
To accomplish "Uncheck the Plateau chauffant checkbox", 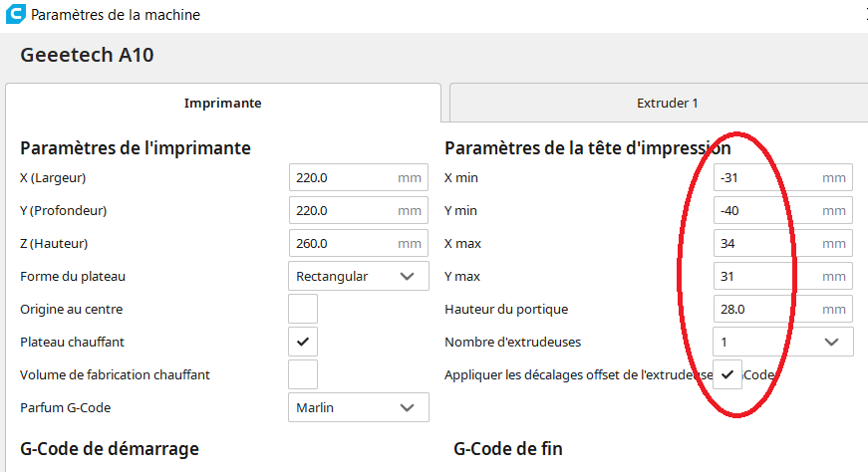I will click(x=303, y=342).
